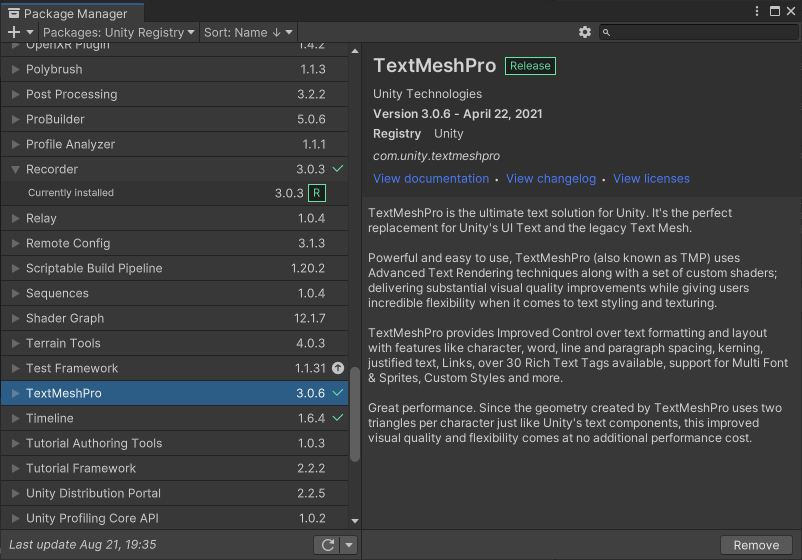
Task: Click the update-available icon on Test Framework
Action: (338, 368)
